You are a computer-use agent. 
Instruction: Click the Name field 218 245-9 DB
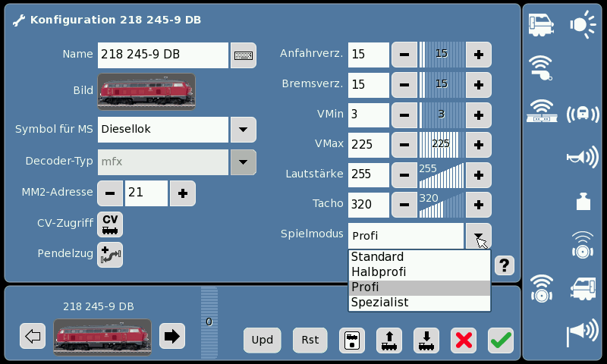tap(163, 55)
